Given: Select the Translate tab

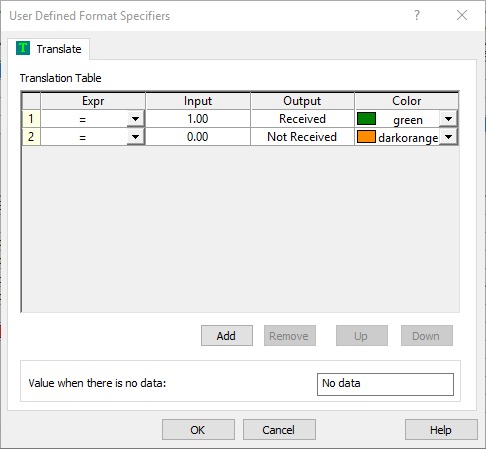Looking at the screenshot, I should (49, 49).
